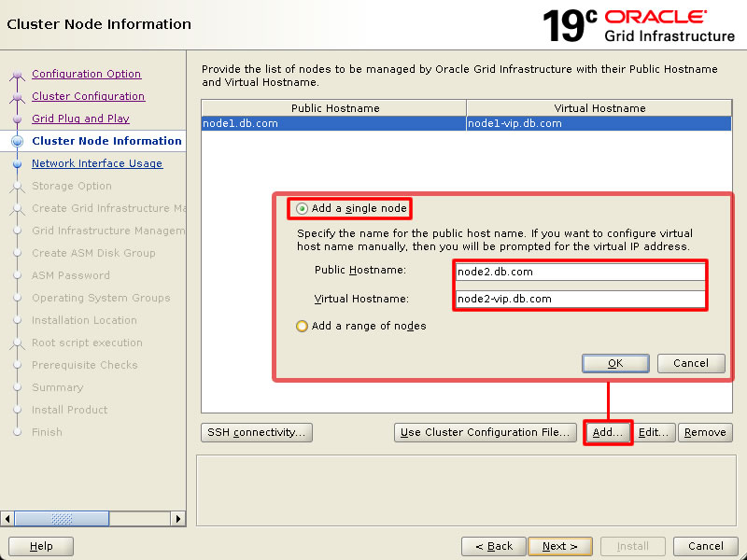Select the Add a single node option
This screenshot has width=747, height=560.
coord(351,208)
